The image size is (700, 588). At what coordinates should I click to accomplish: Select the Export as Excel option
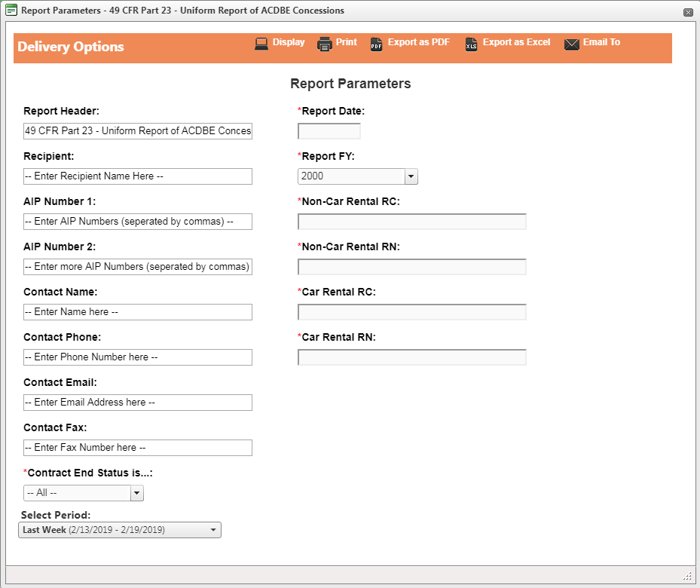click(509, 42)
